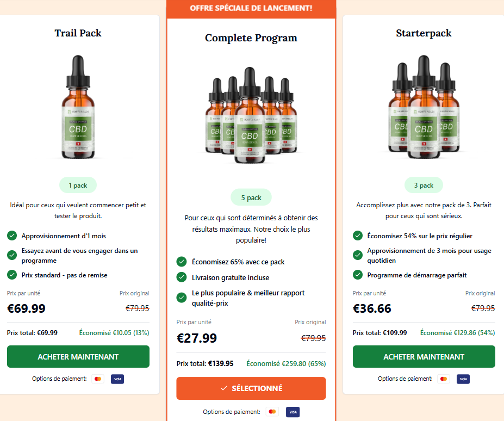The image size is (504, 421).
Task: Click checkmark beside 'Économisez 65% avec ce pack'
Action: [x=182, y=262]
